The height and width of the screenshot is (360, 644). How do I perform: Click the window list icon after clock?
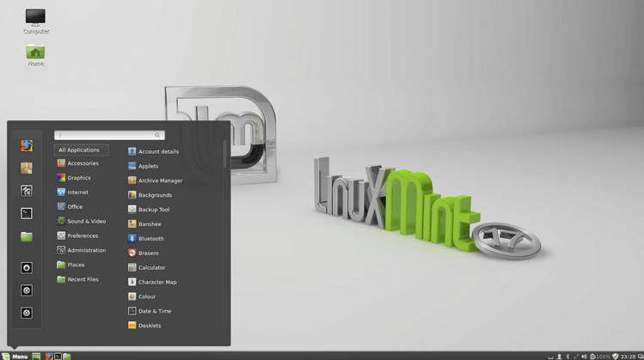(x=641, y=357)
